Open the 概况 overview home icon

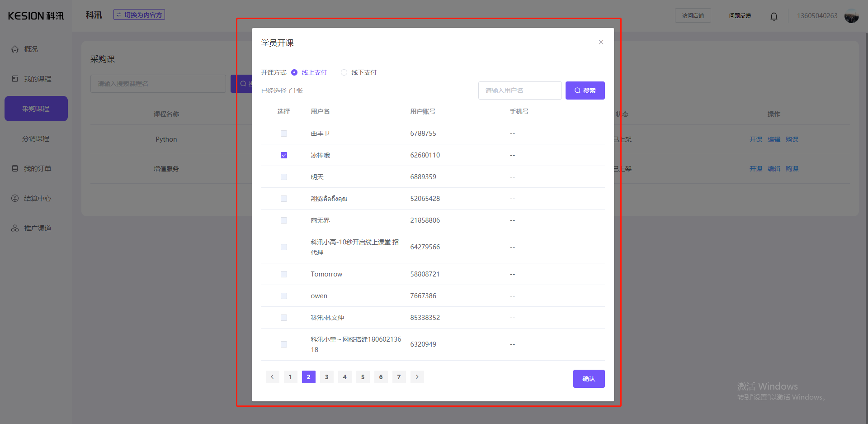tap(15, 49)
